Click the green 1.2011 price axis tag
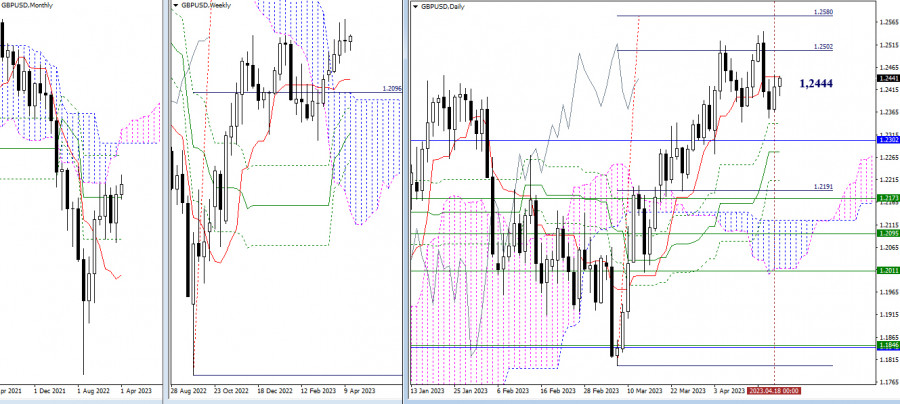The image size is (900, 404). click(887, 270)
